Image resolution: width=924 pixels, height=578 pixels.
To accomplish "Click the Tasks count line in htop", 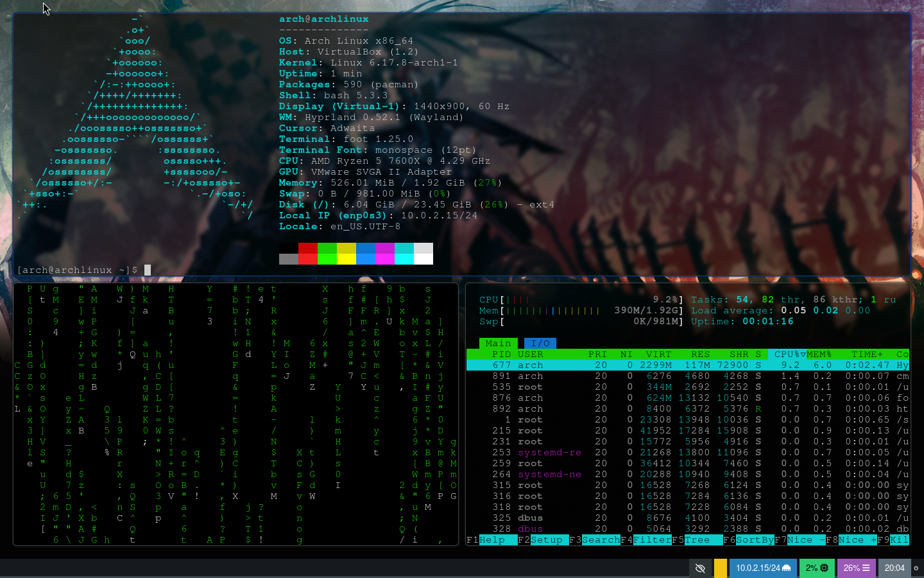I will [794, 300].
